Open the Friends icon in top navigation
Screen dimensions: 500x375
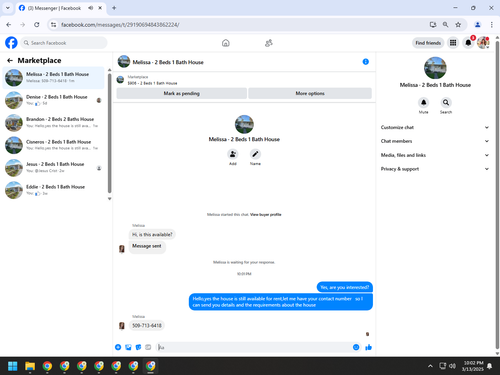tap(269, 43)
